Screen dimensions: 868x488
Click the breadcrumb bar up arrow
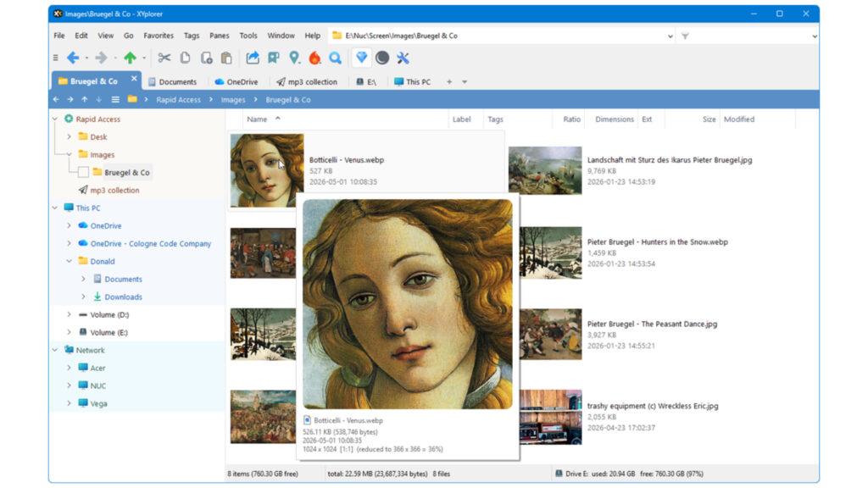85,100
